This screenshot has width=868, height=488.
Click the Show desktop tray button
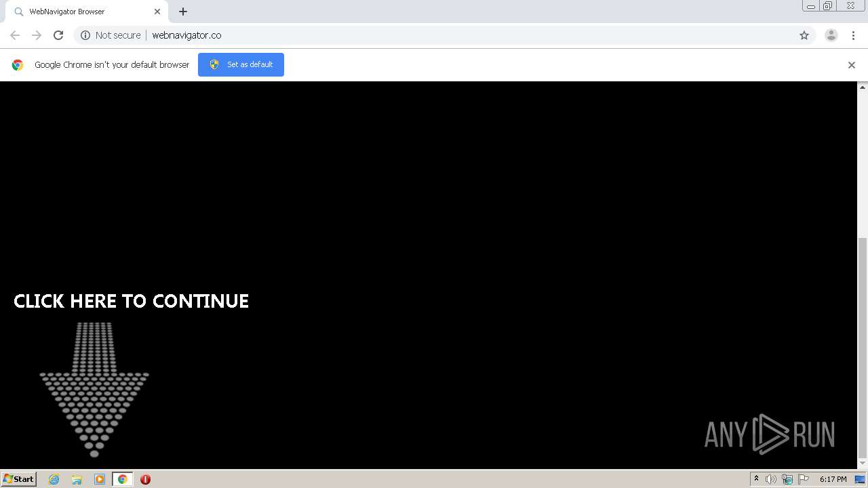point(861,479)
